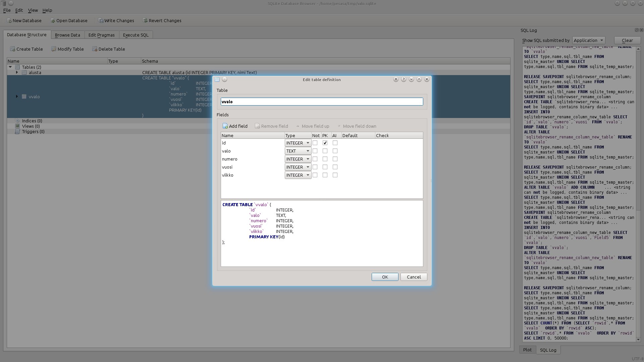Enable Not null for valo field

pos(315,151)
